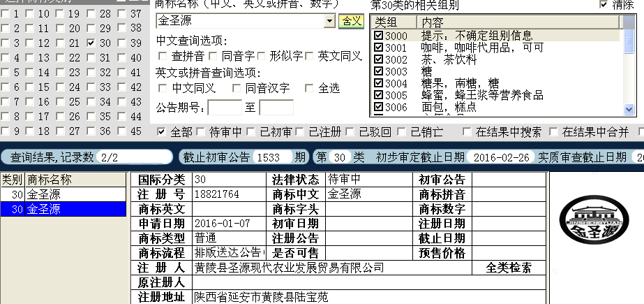The width and height of the screenshot is (644, 304).
Task: Click registrant 黄陵县圣源现代农业发展贸易有限公司
Action: (x=289, y=268)
